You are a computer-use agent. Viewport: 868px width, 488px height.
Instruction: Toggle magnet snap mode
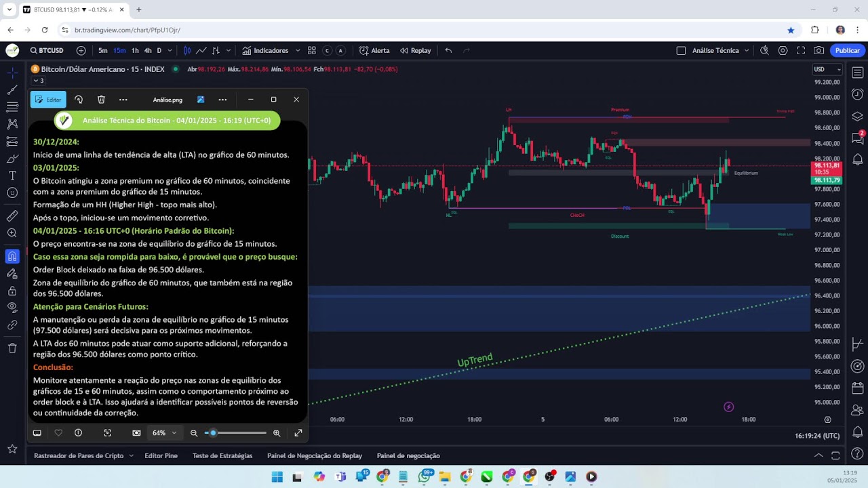click(x=12, y=256)
